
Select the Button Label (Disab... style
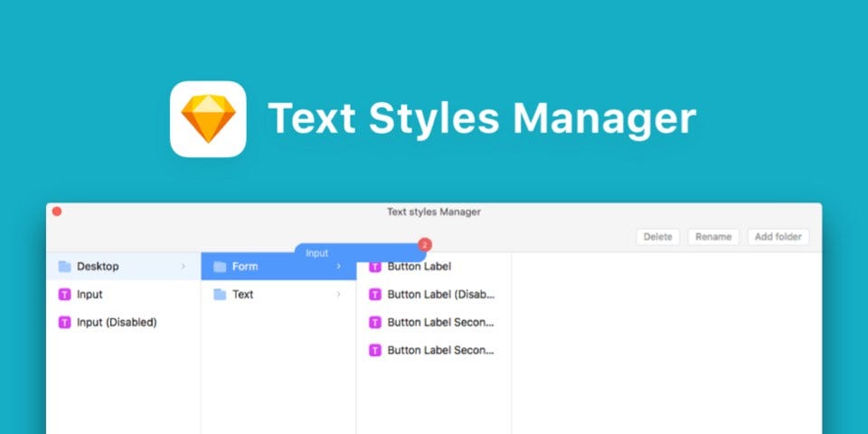coord(434,295)
